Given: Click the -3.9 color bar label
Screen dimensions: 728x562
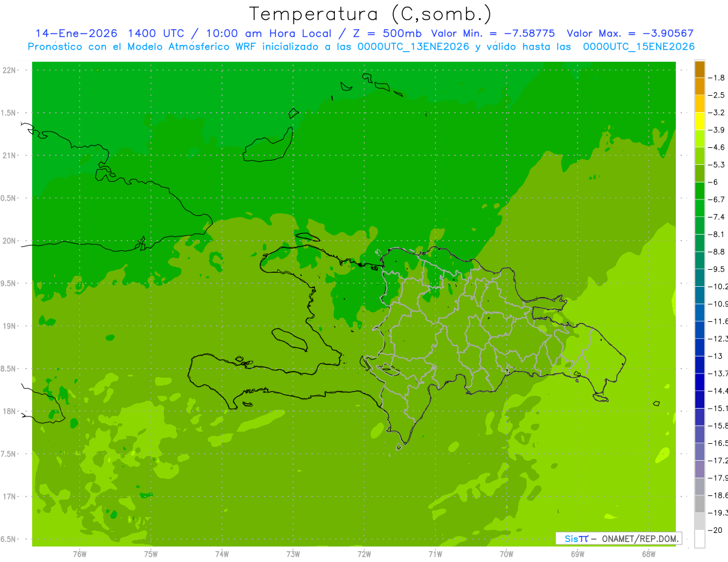Looking at the screenshot, I should pos(716,130).
